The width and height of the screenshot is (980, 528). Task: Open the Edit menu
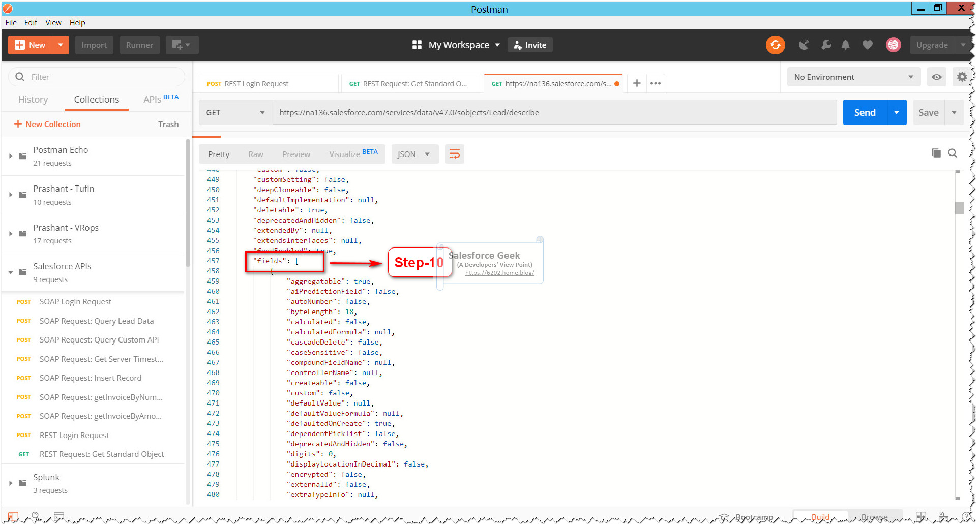31,23
